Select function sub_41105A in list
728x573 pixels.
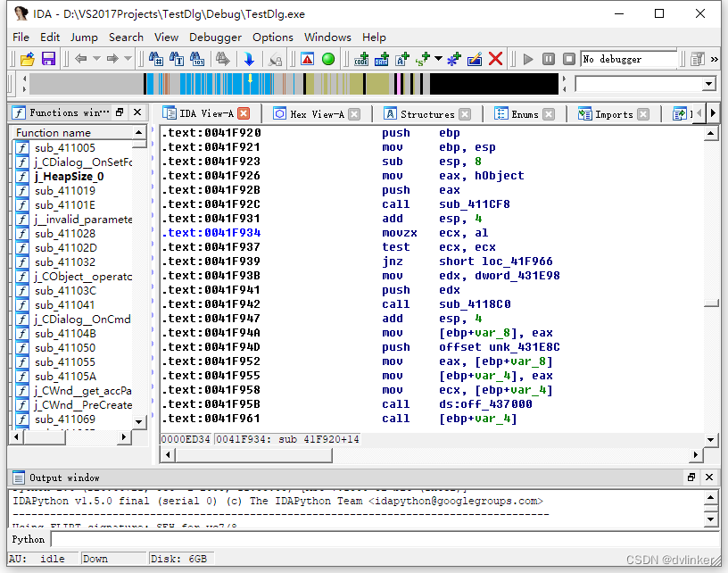65,377
